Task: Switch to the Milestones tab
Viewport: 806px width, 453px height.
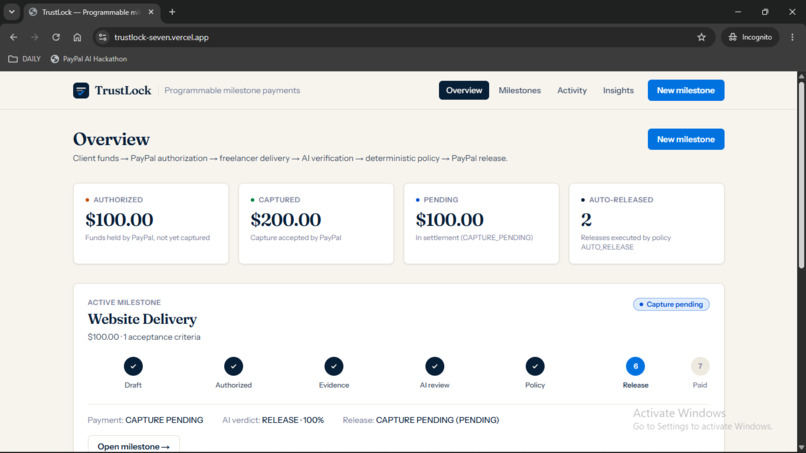Action: tap(520, 90)
